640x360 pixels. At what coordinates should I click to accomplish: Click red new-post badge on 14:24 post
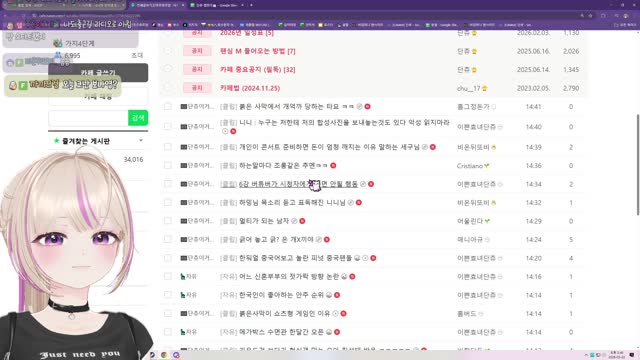point(327,240)
